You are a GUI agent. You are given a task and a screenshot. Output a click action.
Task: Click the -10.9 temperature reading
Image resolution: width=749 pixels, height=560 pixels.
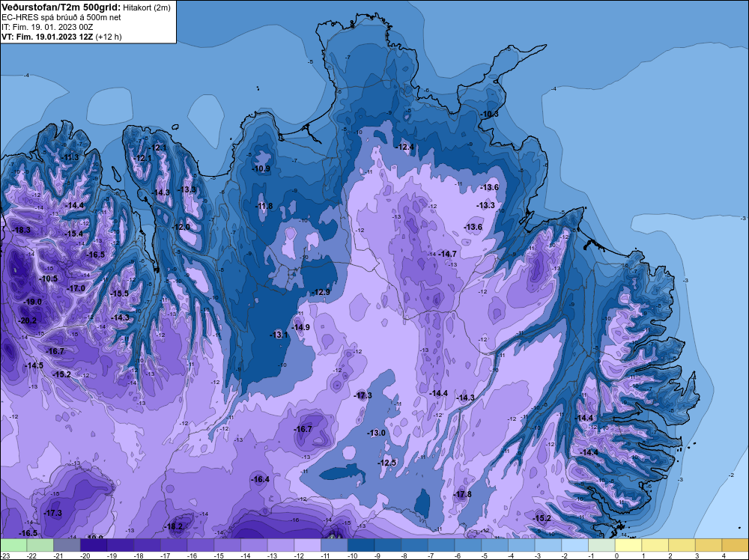pyautogui.click(x=261, y=168)
